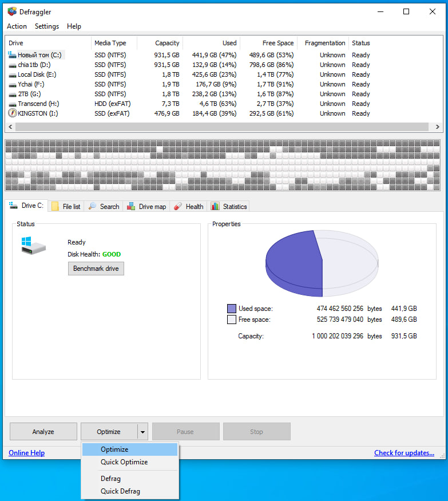Click the compass icon next to KINGSTON (I:)
The width and height of the screenshot is (448, 501).
coord(13,113)
